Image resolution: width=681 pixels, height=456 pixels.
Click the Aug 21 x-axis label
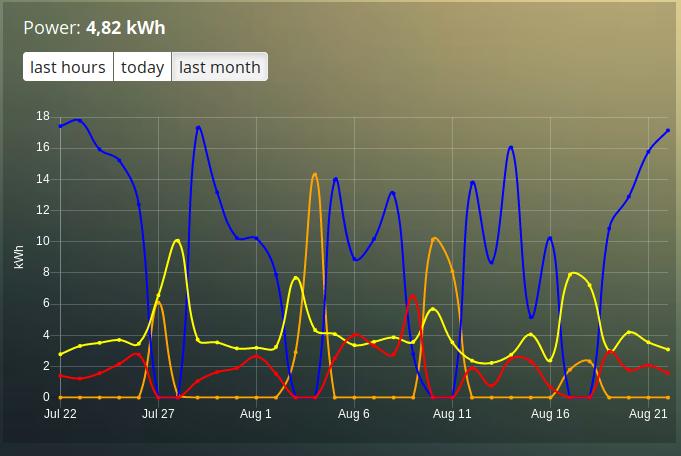coord(648,413)
